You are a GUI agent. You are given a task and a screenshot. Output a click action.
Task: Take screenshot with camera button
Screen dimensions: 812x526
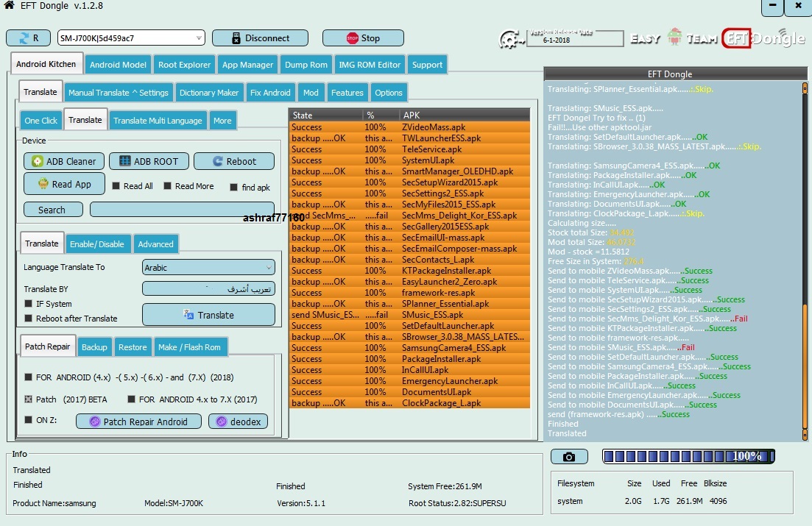coord(569,457)
